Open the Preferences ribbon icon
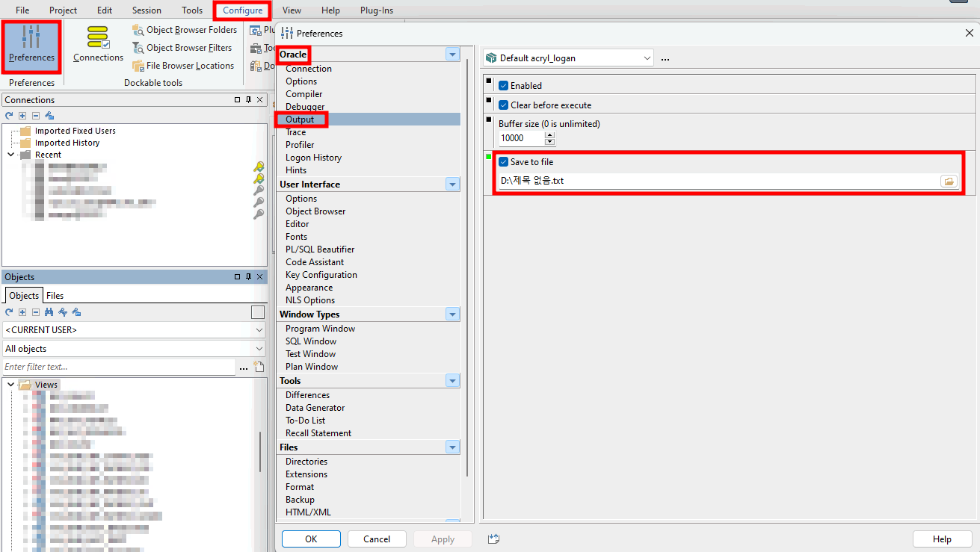The image size is (980, 552). (31, 45)
